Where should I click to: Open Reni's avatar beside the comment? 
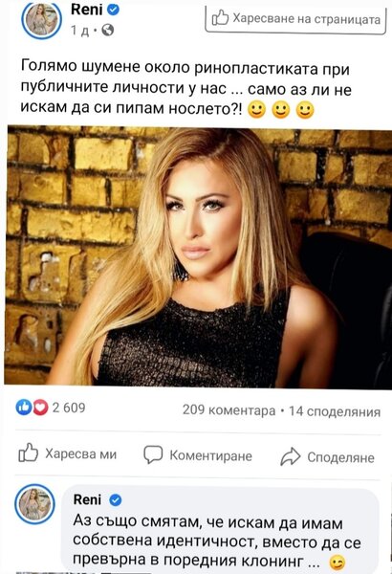34,504
